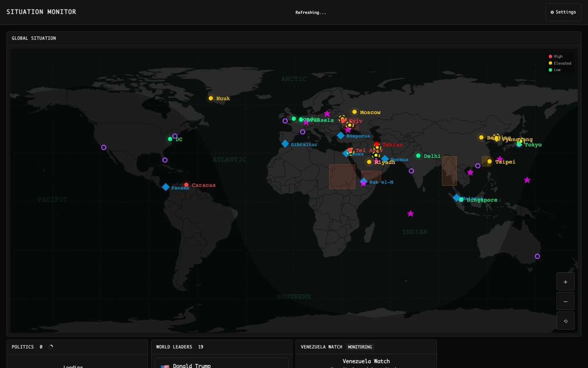Select the yellow Nuuk marker dot
The image size is (588, 368).
click(x=211, y=98)
